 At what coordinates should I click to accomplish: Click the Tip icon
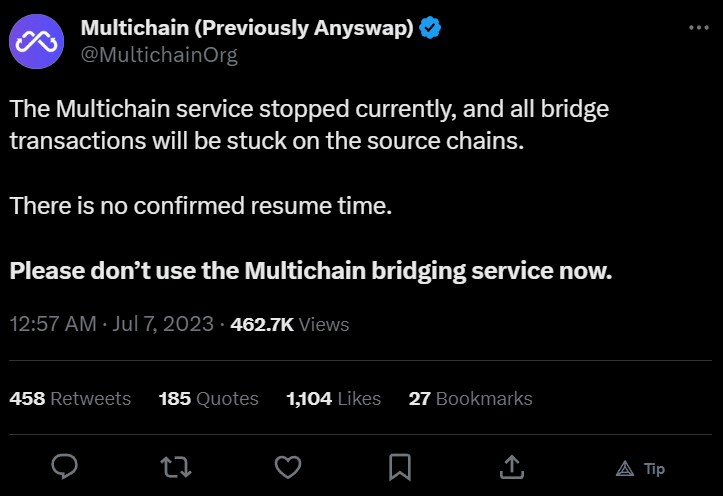[x=640, y=468]
